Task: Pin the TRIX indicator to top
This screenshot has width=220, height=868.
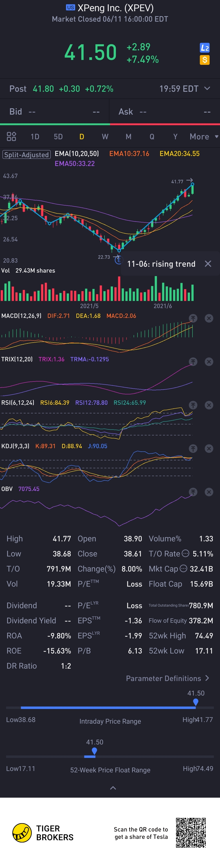Action: point(193,362)
